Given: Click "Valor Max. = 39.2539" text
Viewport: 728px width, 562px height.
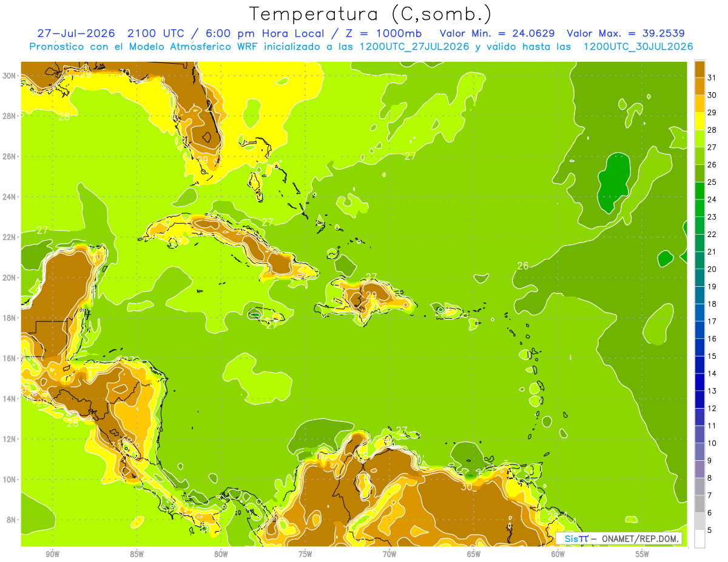Looking at the screenshot, I should tap(625, 33).
